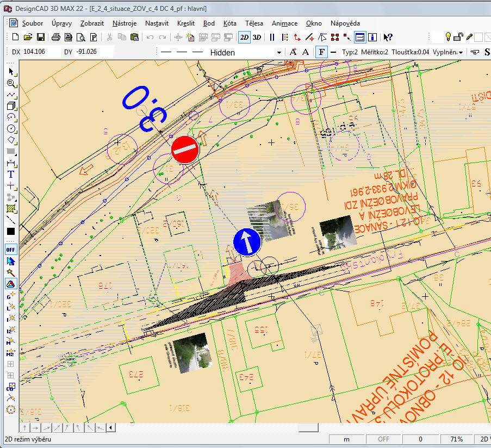Screen dimensions: 491x448
Task: Click the light bulb icon in the top toolbar
Action: (x=448, y=37)
